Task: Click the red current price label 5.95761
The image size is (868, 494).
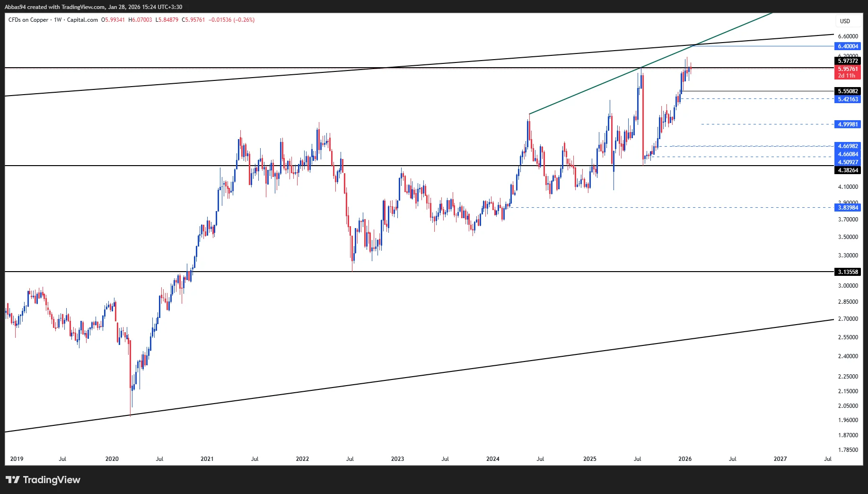Action: [x=848, y=69]
